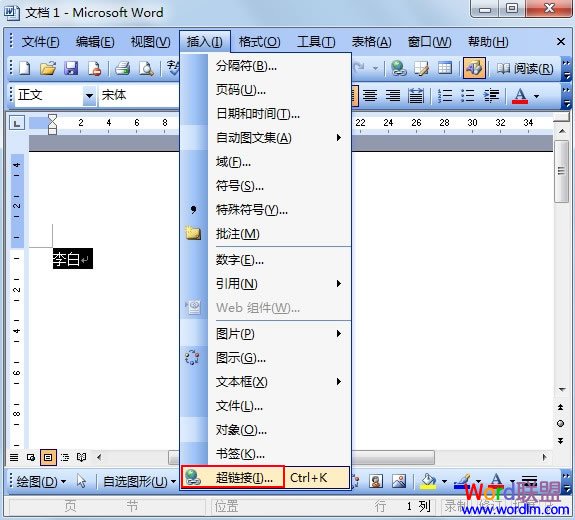
Task: Click the ruler tab selector button
Action: point(17,123)
